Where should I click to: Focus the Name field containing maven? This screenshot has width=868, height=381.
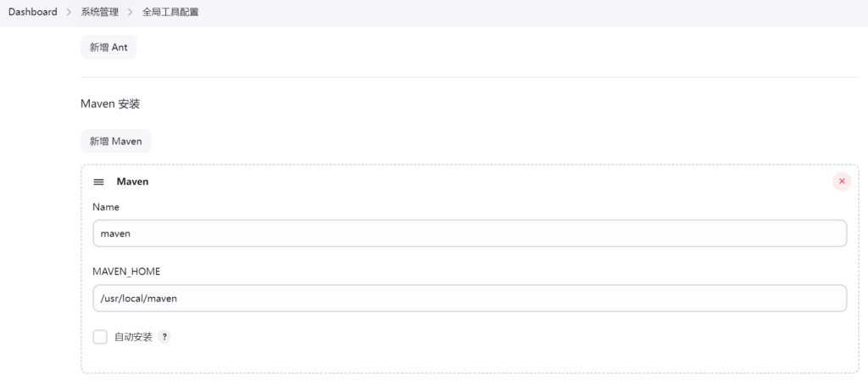470,233
